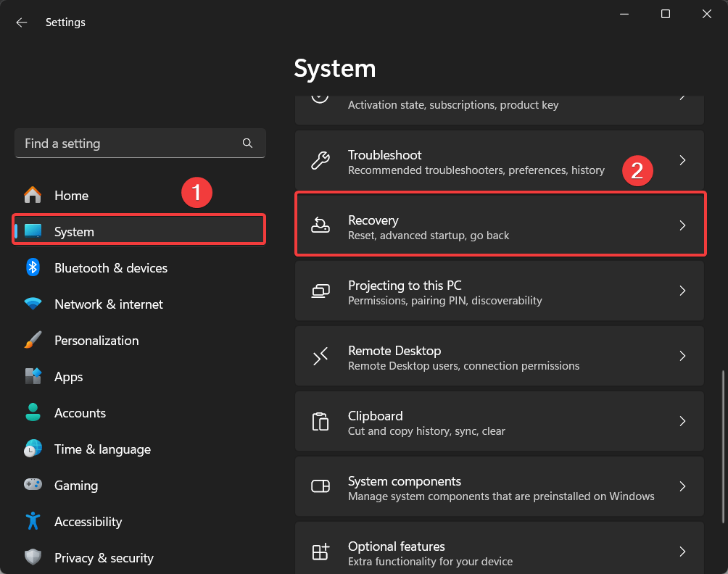The image size is (728, 574).
Task: Click 'Recommended troubleshooters, preferences, history'
Action: click(476, 170)
